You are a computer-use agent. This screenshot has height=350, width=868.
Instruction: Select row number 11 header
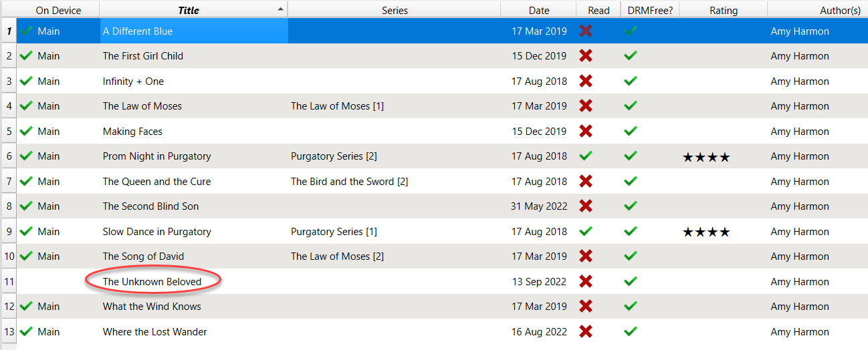click(9, 282)
